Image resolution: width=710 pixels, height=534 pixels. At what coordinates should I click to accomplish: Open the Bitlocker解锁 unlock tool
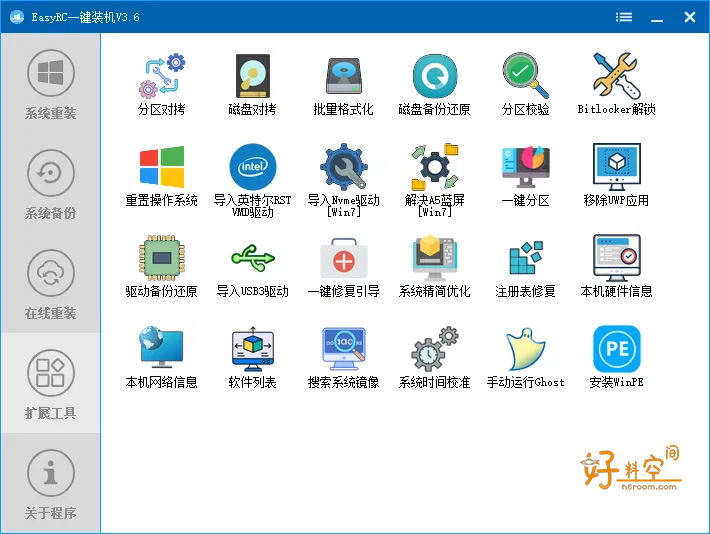(x=616, y=85)
